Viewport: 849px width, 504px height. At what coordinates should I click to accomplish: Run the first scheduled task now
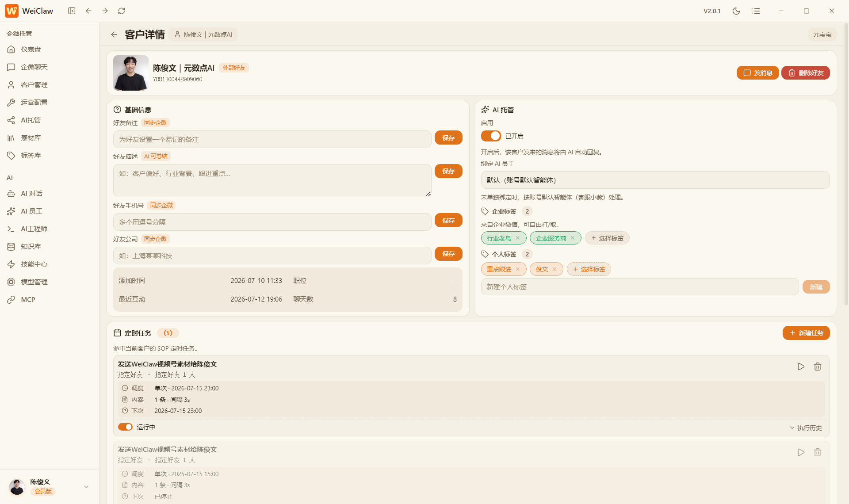[801, 367]
